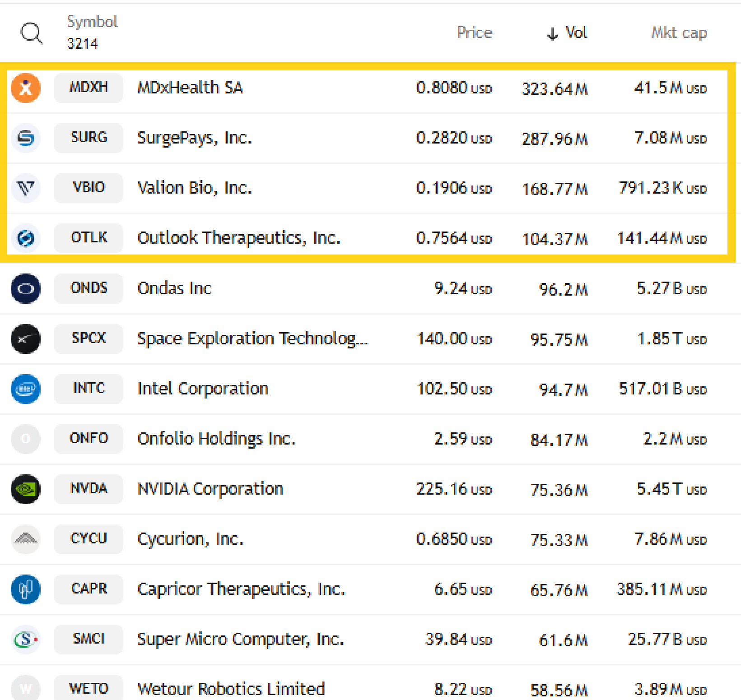Select the 7.86 M USD market cap
Image resolution: width=741 pixels, height=700 pixels.
[x=671, y=539]
